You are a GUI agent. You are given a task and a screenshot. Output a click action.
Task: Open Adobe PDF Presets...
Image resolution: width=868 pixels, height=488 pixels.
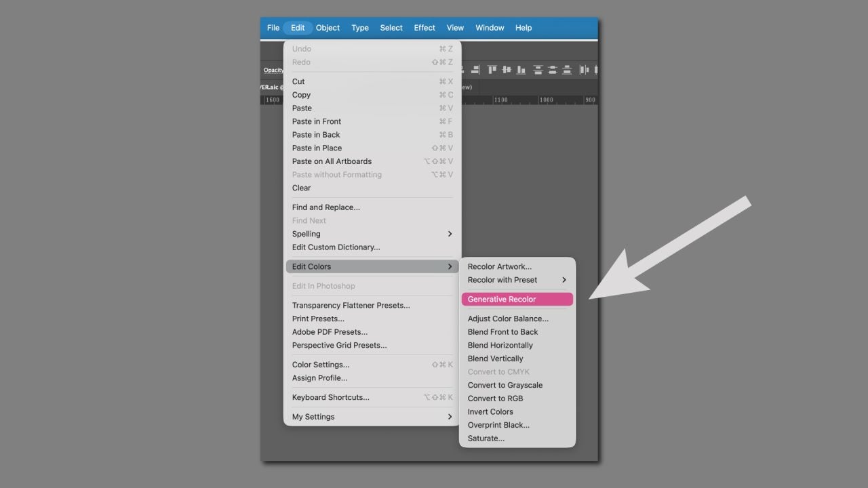point(372,332)
